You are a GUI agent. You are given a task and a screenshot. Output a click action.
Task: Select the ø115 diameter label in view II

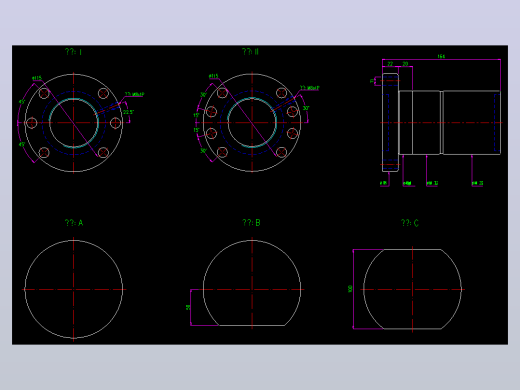coord(213,76)
